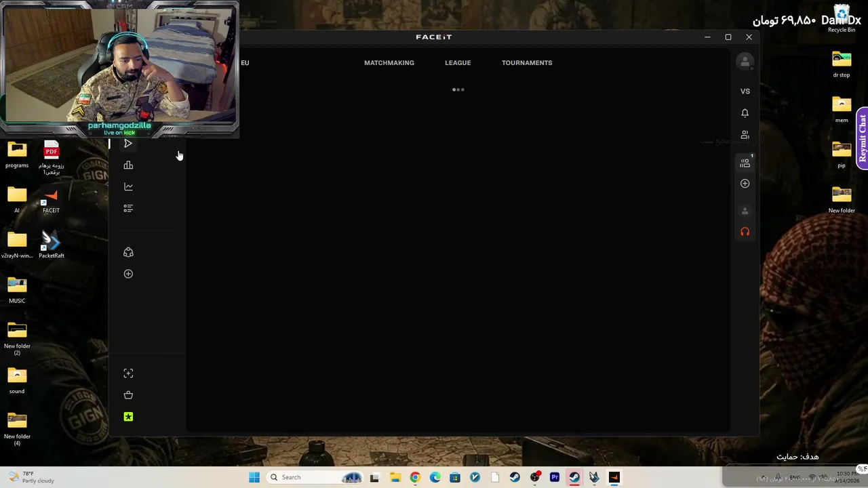Switch to the TOURNAMENTS tab
The image size is (868, 488).
(x=527, y=63)
